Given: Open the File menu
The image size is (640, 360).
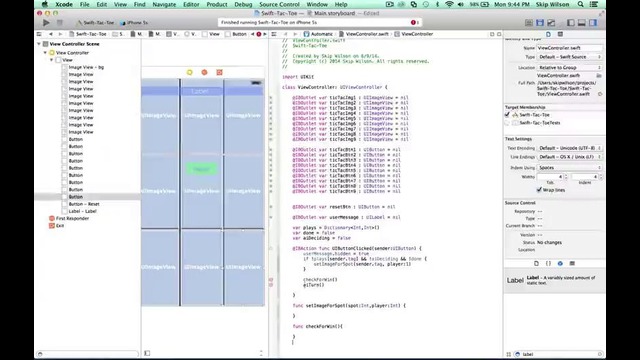Looking at the screenshot, I should [x=84, y=4].
